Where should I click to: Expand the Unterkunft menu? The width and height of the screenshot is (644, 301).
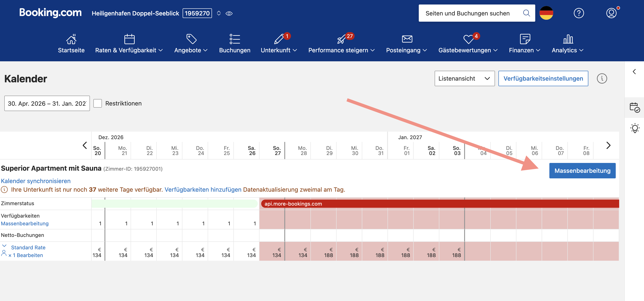coord(279,50)
